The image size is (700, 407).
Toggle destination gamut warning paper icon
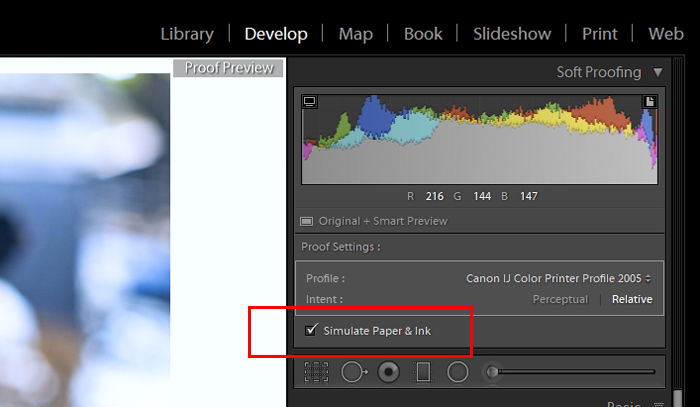coord(650,102)
